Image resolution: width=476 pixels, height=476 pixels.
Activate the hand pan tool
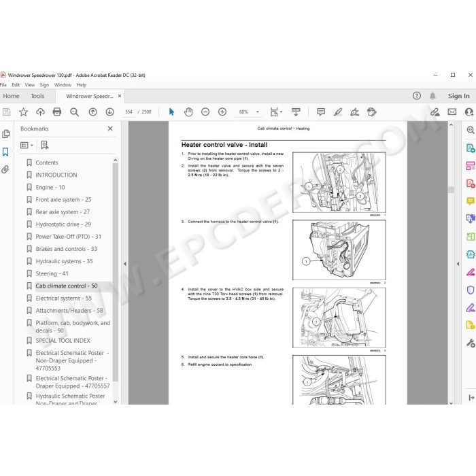188,112
